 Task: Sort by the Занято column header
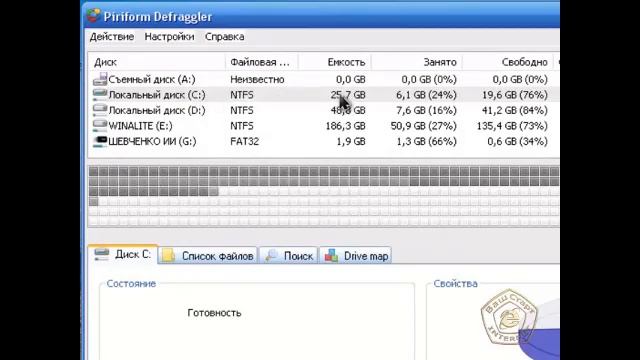[417, 62]
